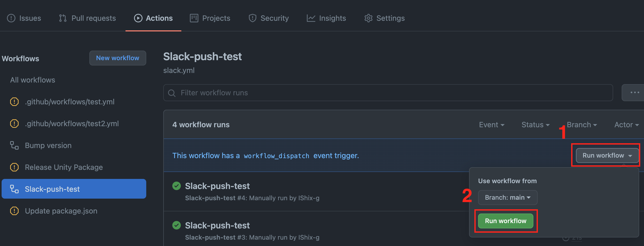644x246 pixels.
Task: Click the Settings gear icon
Action: point(368,18)
